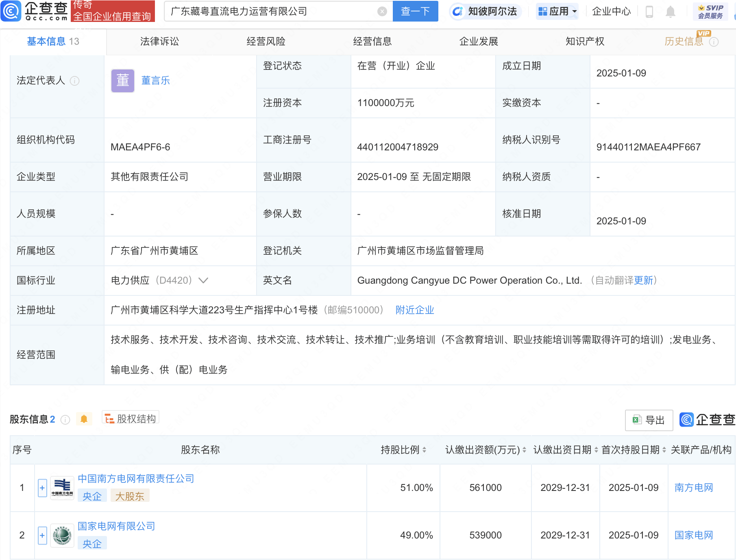Open the 历史信息 tab
This screenshot has height=560, width=736.
tap(683, 41)
